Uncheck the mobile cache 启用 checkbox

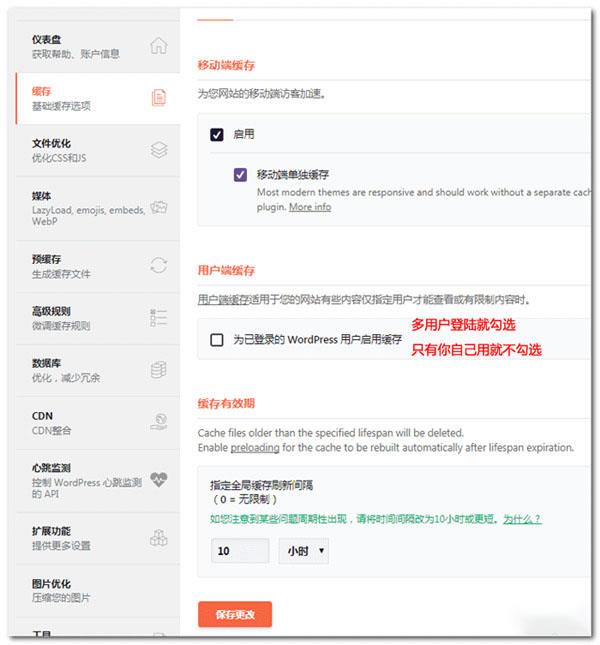(217, 135)
